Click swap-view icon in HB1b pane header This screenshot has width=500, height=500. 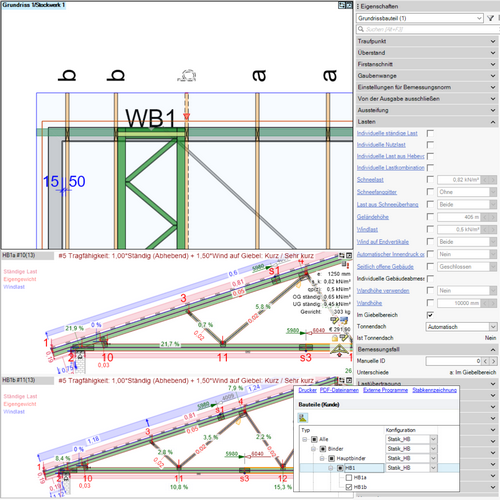[342, 380]
